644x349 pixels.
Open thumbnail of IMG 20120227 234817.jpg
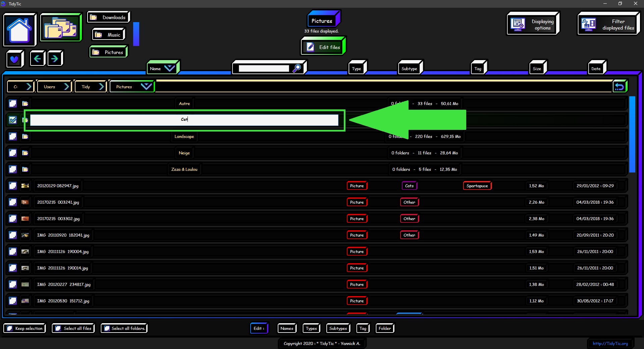25,284
